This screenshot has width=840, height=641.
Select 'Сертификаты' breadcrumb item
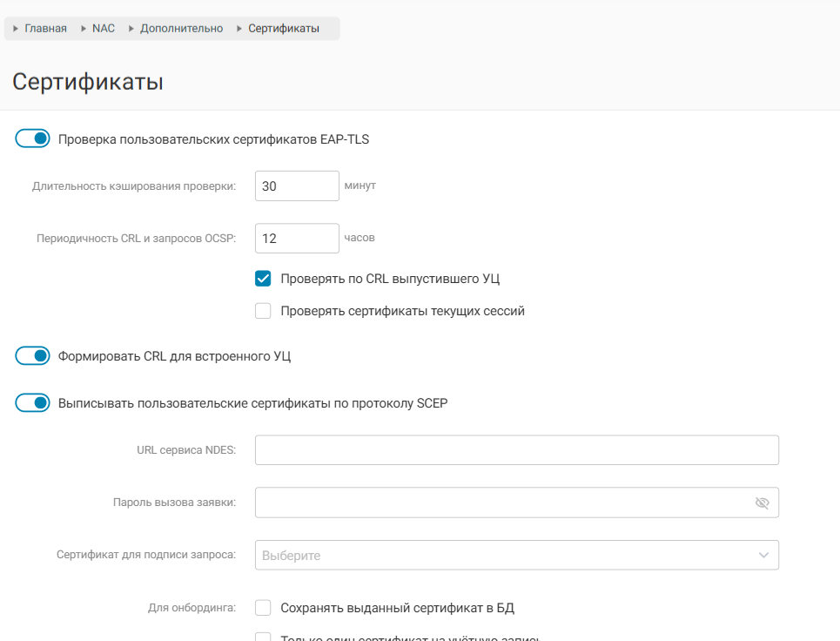pyautogui.click(x=284, y=29)
